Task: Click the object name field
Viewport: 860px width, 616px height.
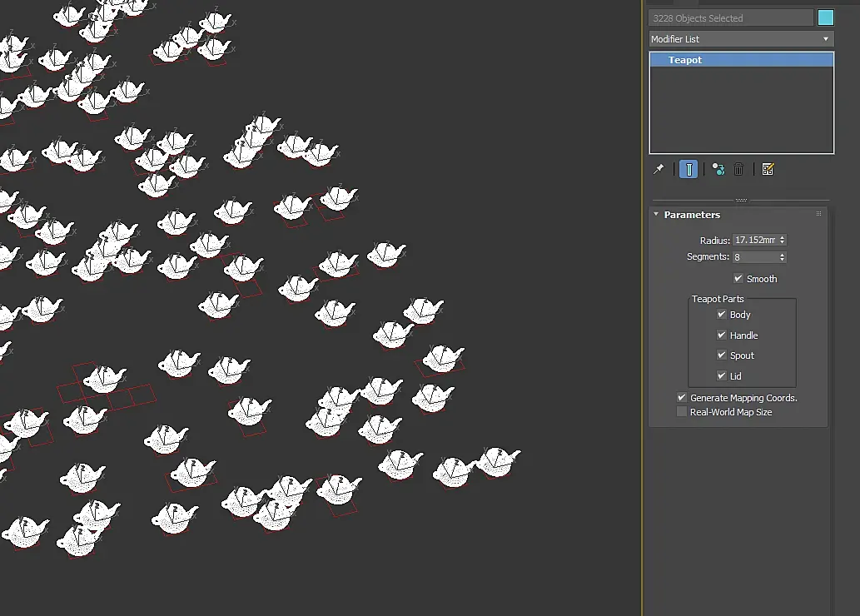Action: point(730,18)
